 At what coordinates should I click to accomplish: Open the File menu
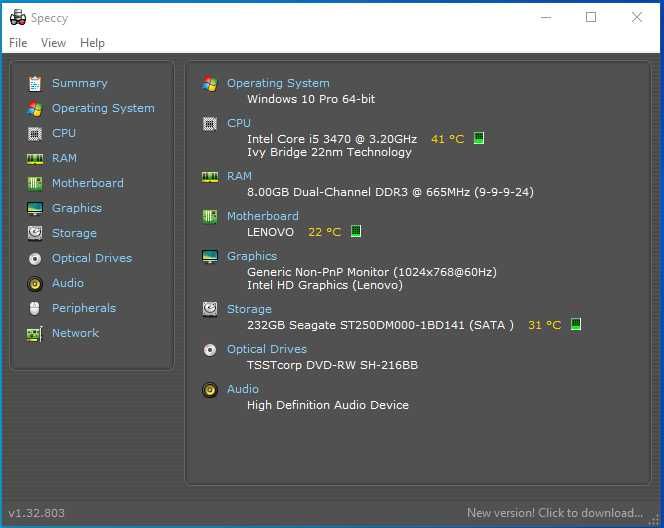[x=18, y=43]
